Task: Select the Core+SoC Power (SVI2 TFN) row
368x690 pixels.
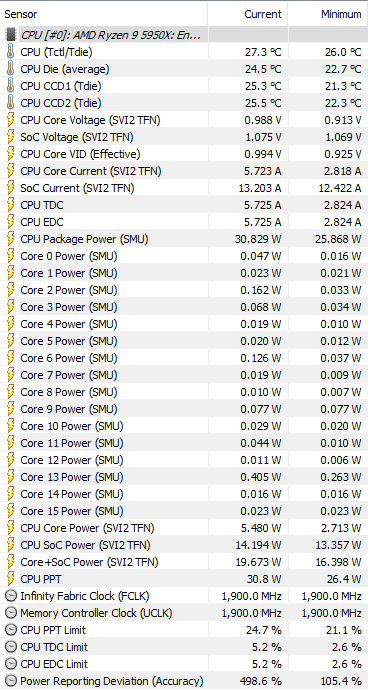Action: (184, 562)
